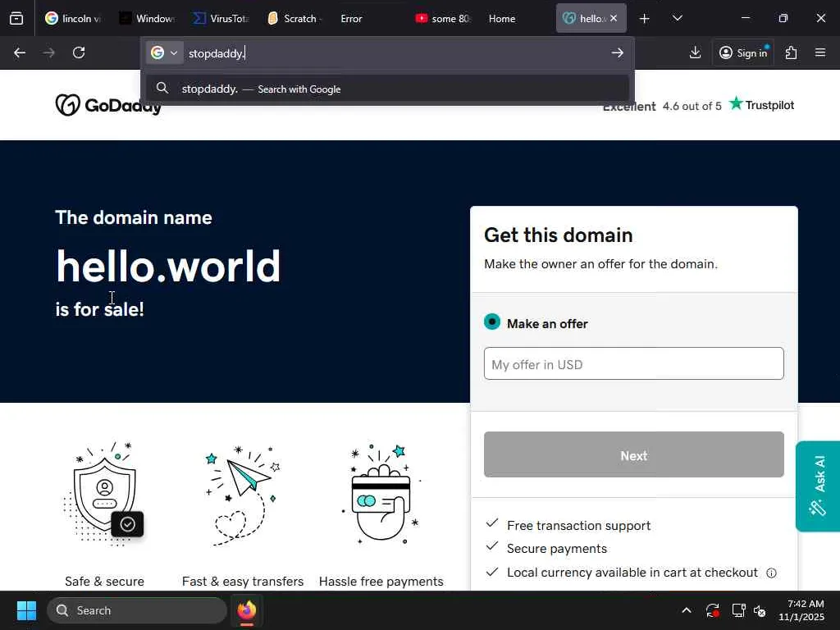Open the Firefox application menu

(820, 52)
